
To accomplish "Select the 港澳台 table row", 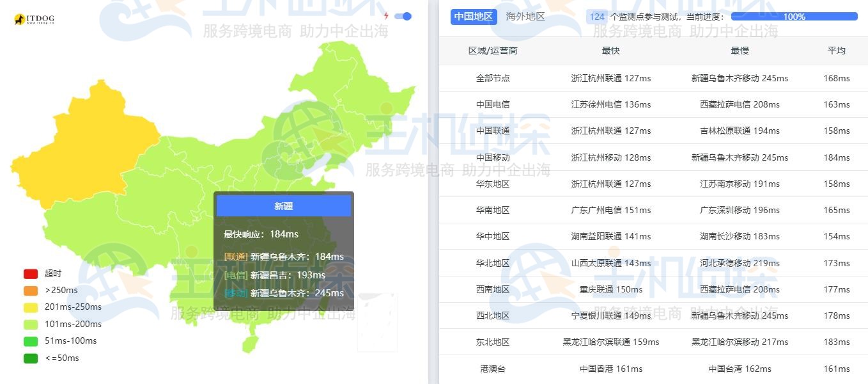I will (493, 368).
